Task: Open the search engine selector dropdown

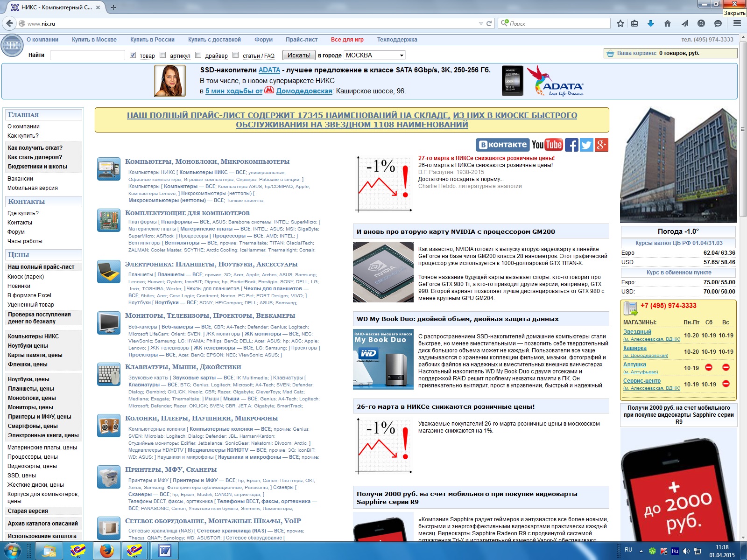Action: 504,23
